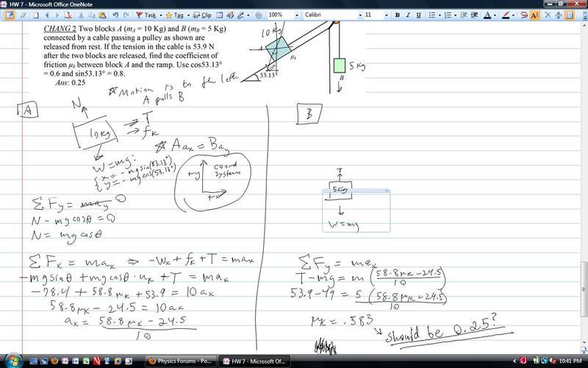This screenshot has height=368, width=588.
Task: Toggle Full Page View button
Action: pyautogui.click(x=10, y=15)
